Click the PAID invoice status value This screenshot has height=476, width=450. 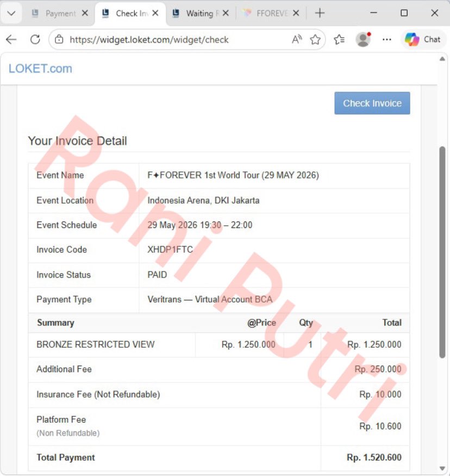coord(157,275)
